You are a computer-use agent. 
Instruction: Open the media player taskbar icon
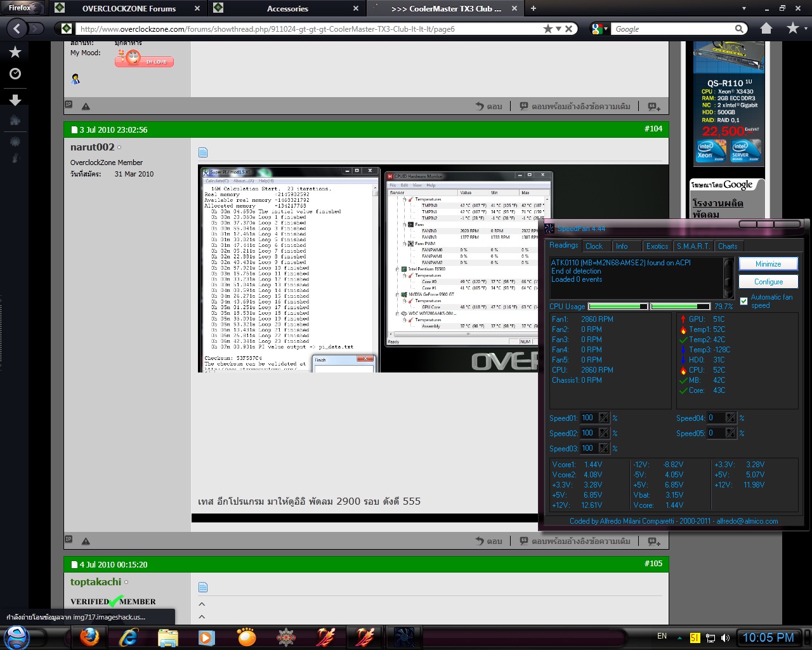pyautogui.click(x=207, y=637)
